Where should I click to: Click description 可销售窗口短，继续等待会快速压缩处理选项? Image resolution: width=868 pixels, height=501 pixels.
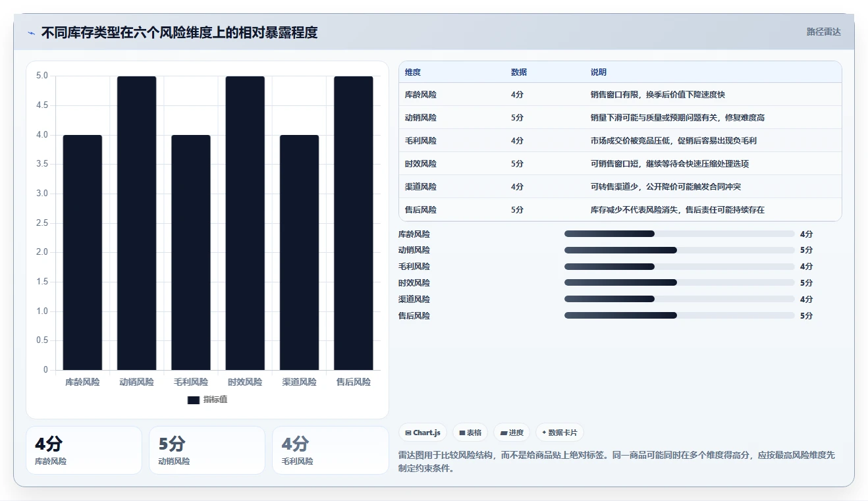tap(670, 164)
